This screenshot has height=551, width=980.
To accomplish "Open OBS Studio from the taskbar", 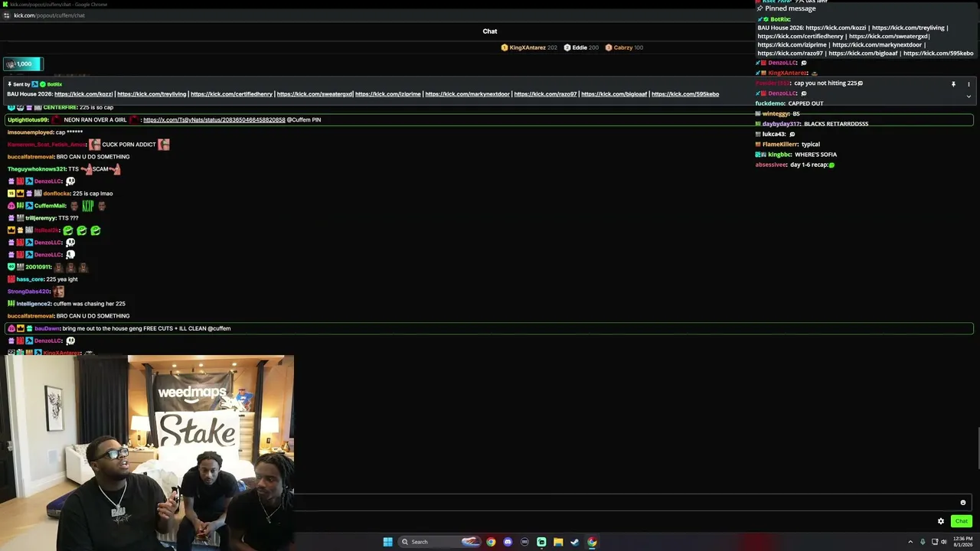I will click(524, 542).
